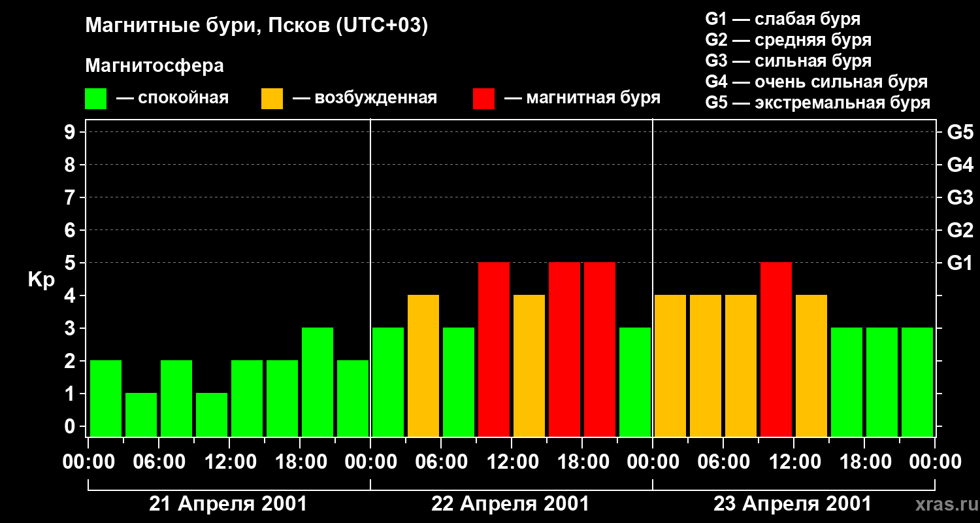Click the legend label — магнитная буря
The height and width of the screenshot is (523, 980).
pyautogui.click(x=582, y=99)
